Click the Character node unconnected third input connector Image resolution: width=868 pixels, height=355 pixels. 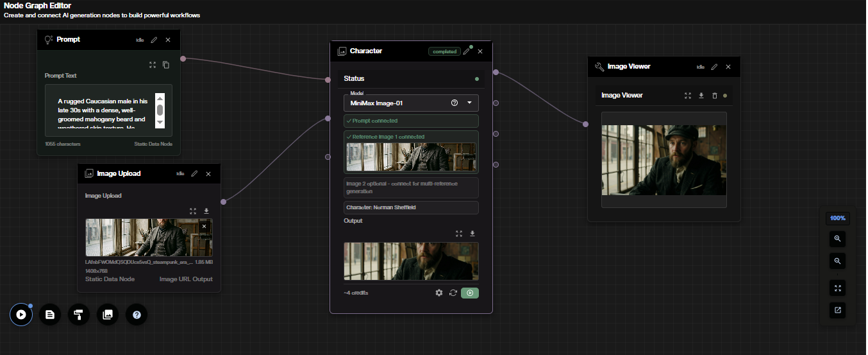coord(328,157)
